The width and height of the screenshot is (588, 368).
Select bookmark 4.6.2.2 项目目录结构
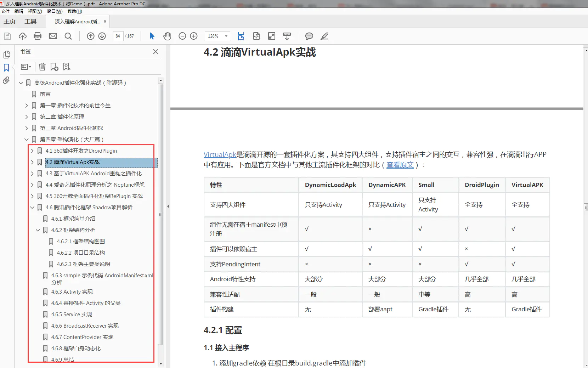81,253
